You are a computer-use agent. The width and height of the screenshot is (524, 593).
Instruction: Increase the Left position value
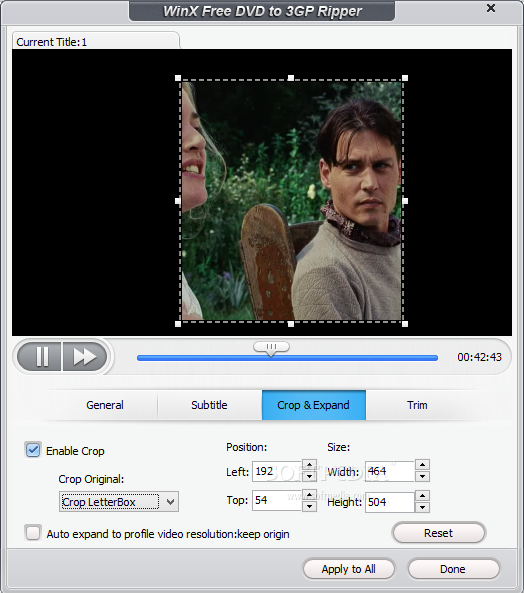[310, 465]
